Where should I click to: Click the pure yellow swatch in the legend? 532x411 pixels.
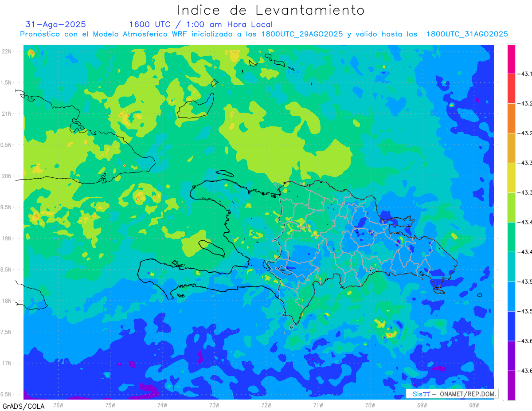511,178
